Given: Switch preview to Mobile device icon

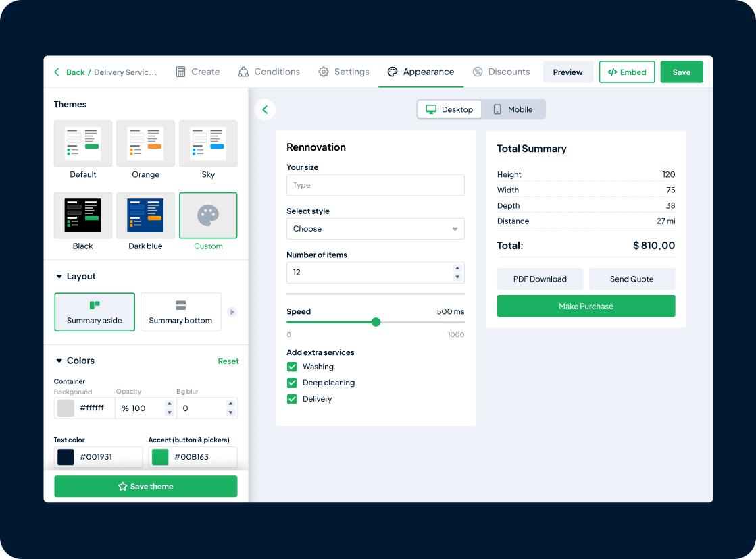Looking at the screenshot, I should point(497,109).
